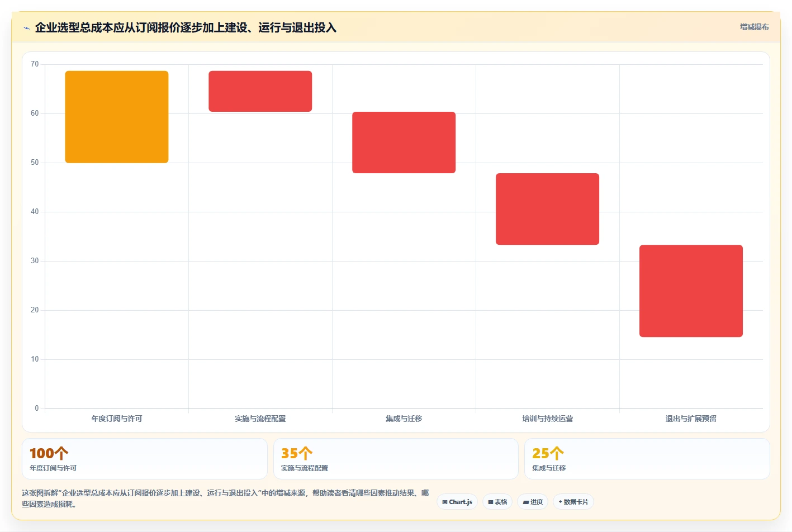792x532 pixels.
Task: Click the 50 y-axis tick label
Action: point(35,163)
